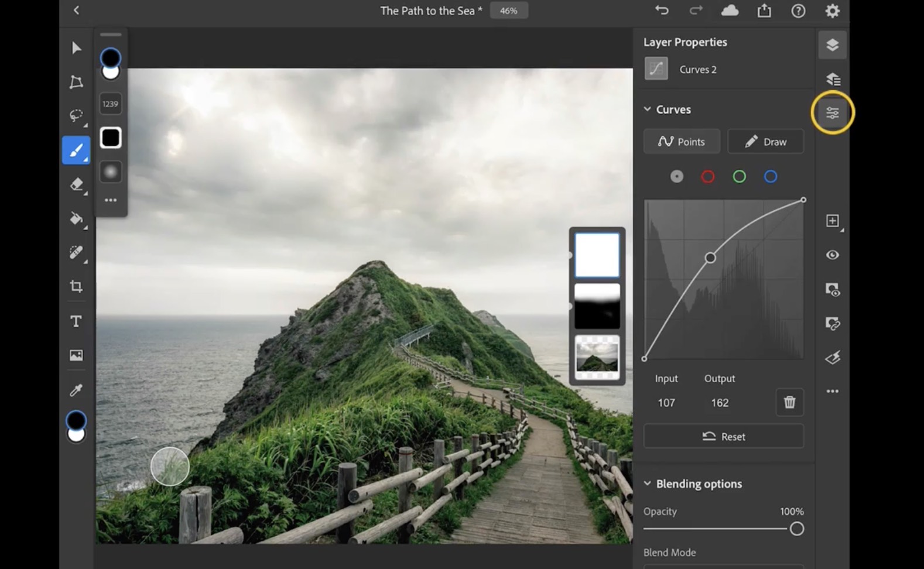Collapse the Blending options section
Viewport: 924px width, 569px height.
(647, 484)
